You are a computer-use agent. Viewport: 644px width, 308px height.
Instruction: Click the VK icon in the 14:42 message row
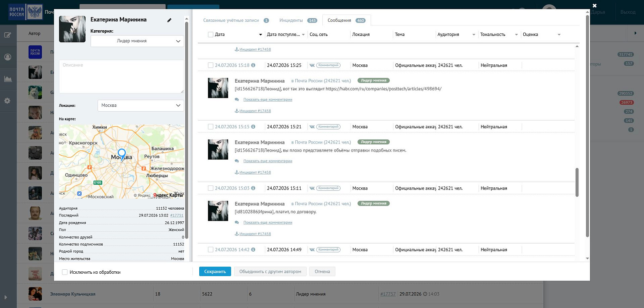[312, 250]
